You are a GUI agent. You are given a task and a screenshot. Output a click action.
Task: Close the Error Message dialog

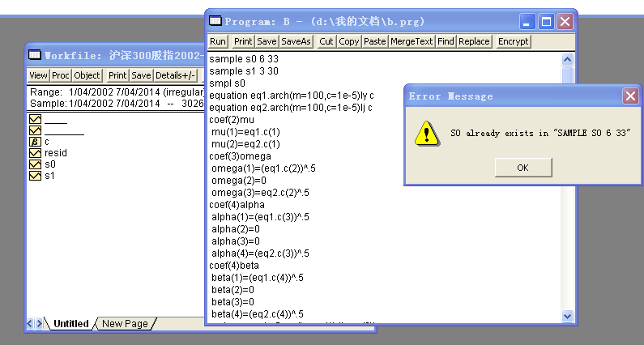tap(630, 96)
